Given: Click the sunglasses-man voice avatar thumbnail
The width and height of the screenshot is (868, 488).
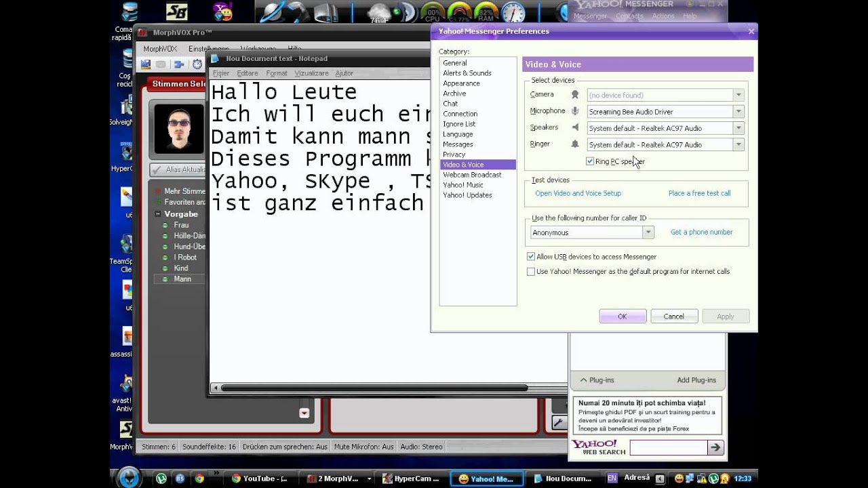Looking at the screenshot, I should (179, 128).
